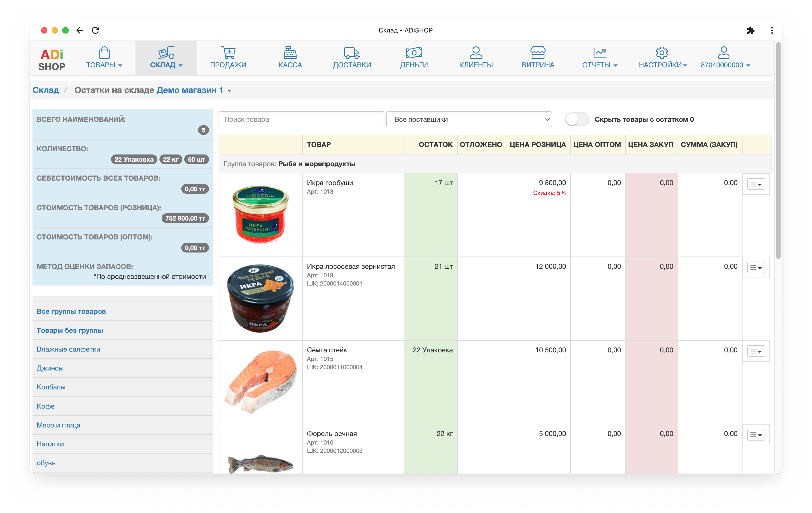Open the actions dropdown for Форель речная

point(755,435)
